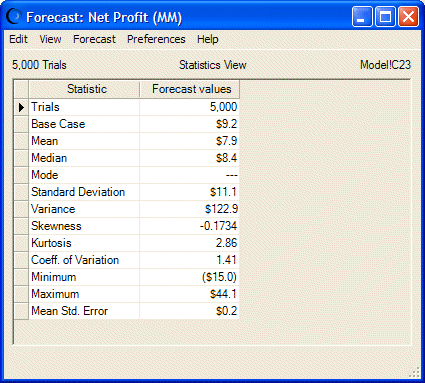Click the row header beside Base Case
This screenshot has height=383, width=425.
click(21, 124)
